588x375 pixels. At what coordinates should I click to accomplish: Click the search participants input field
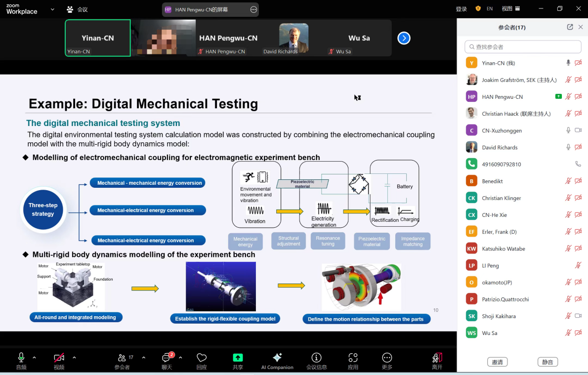tap(523, 46)
